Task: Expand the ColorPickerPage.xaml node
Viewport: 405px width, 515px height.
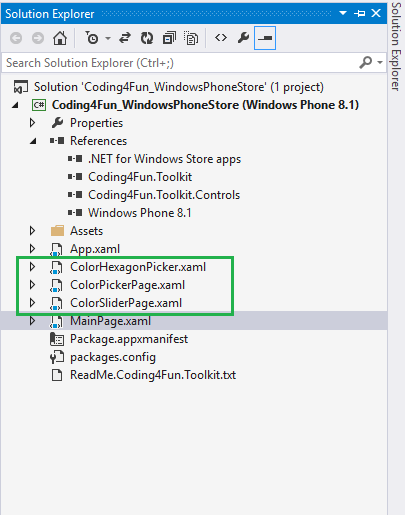Action: [32, 285]
